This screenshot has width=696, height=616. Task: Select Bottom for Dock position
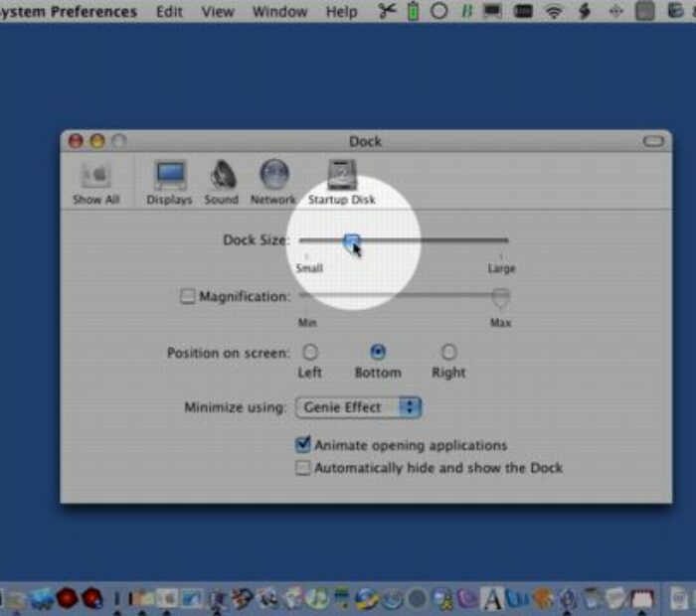tap(377, 352)
